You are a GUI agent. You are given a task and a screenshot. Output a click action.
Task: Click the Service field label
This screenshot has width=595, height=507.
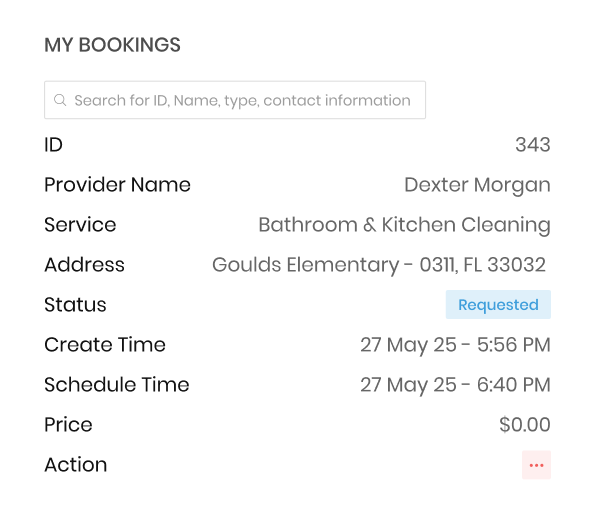point(80,225)
